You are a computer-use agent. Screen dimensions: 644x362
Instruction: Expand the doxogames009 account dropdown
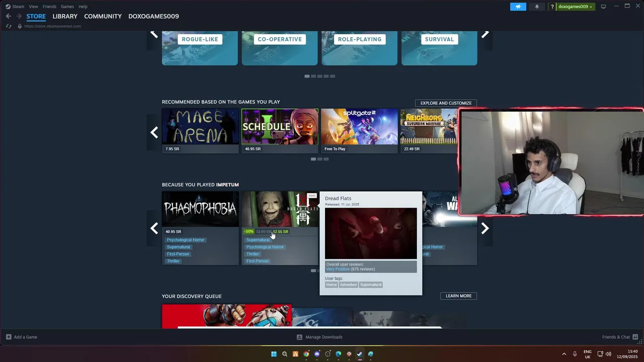(x=576, y=7)
